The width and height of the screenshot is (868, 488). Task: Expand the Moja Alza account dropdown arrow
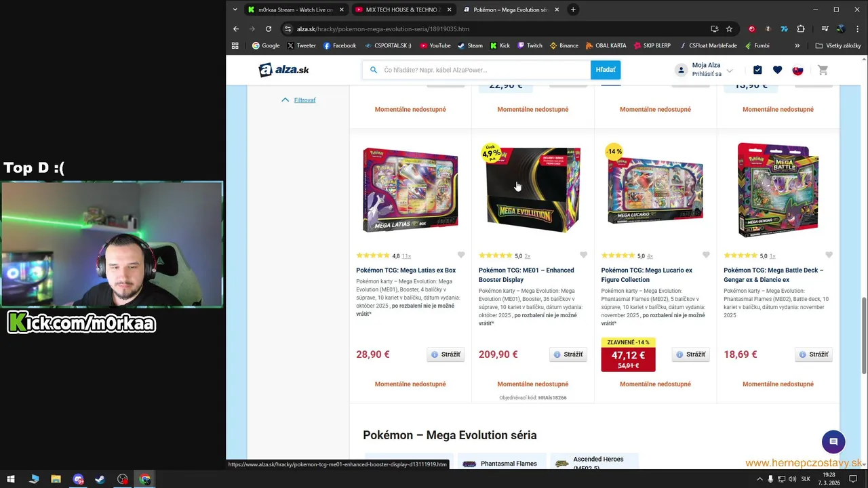[x=730, y=70]
